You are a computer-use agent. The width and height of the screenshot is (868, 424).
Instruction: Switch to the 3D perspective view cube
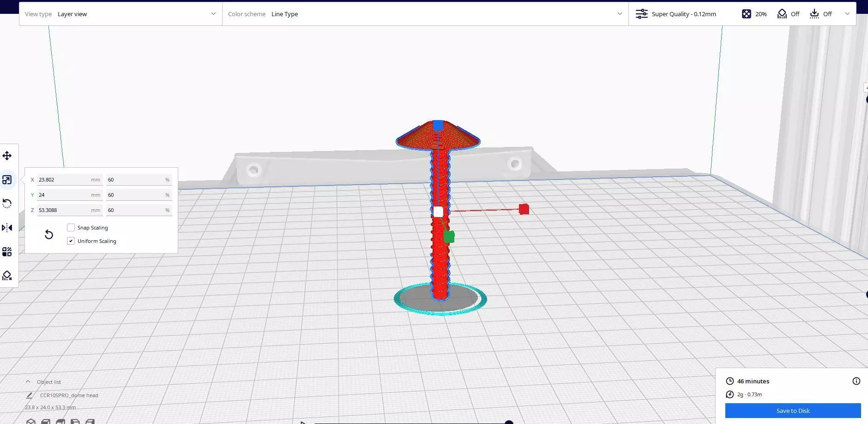tap(31, 422)
